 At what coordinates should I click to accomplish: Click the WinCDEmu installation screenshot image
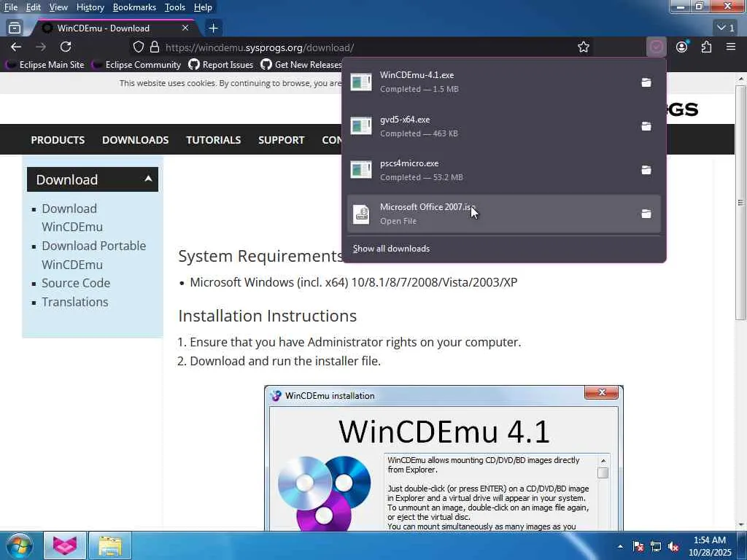pos(444,458)
